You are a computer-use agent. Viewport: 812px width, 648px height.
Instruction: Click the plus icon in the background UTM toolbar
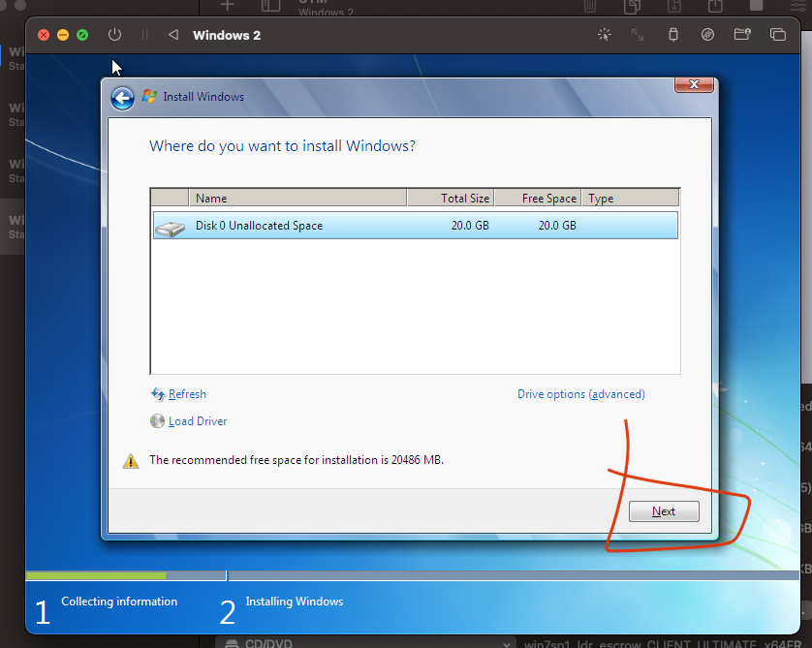(228, 5)
